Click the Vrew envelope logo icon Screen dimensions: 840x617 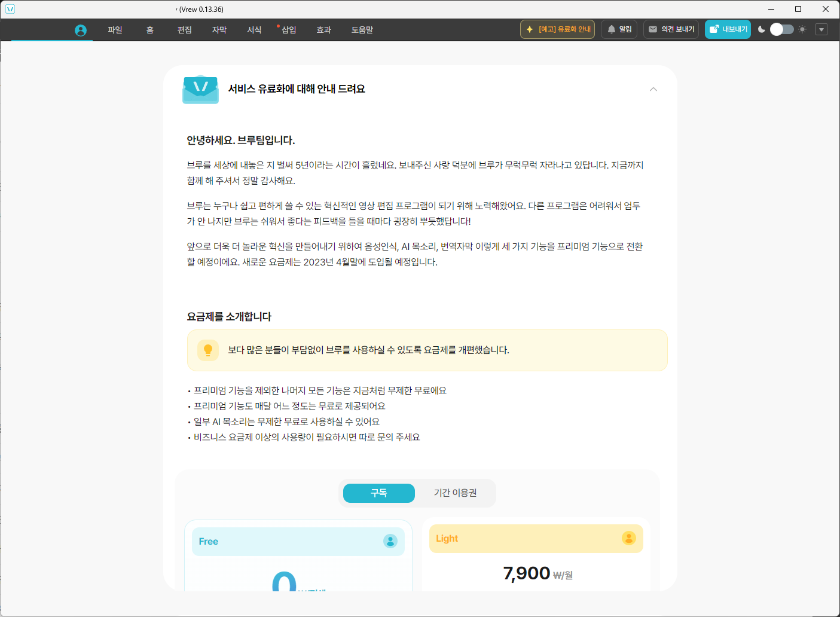tap(200, 89)
